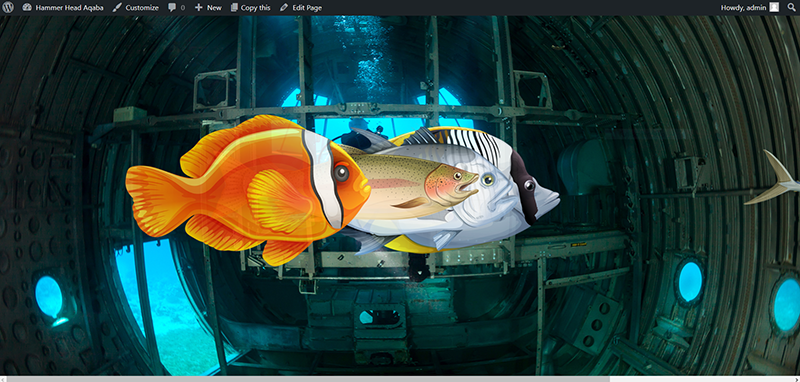The width and height of the screenshot is (800, 382).
Task: Click the dashboard gauge icon beside site name
Action: (27, 8)
